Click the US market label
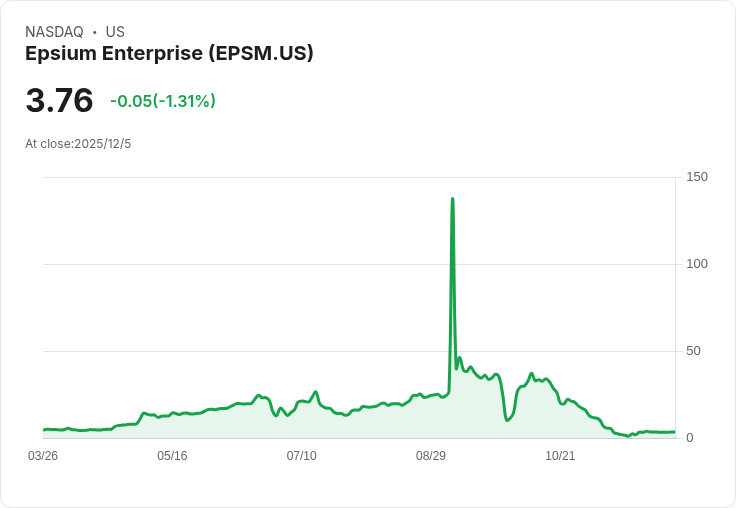Image resolution: width=736 pixels, height=508 pixels. [115, 31]
